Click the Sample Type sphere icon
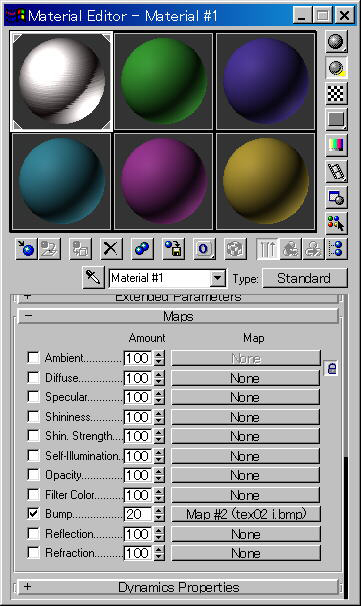 pos(336,42)
